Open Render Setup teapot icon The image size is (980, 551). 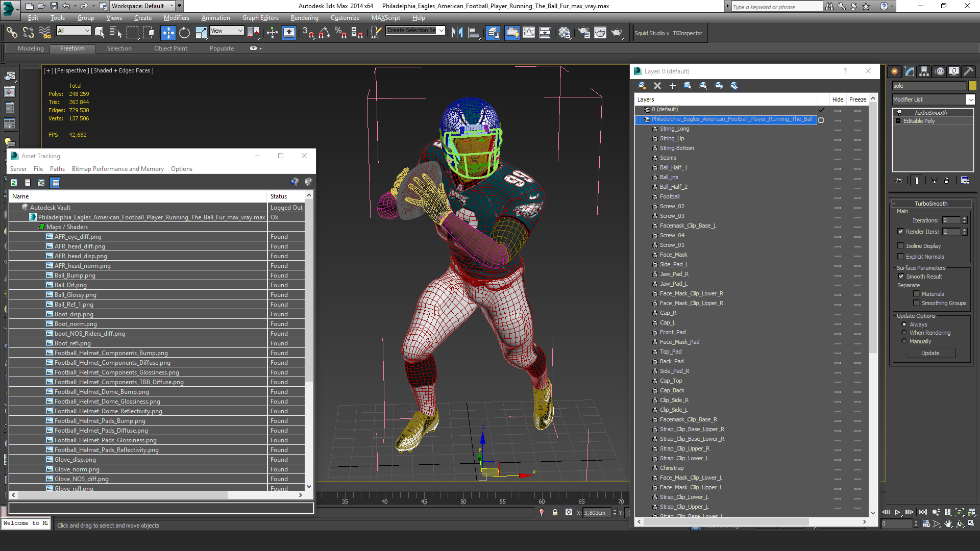tap(583, 33)
